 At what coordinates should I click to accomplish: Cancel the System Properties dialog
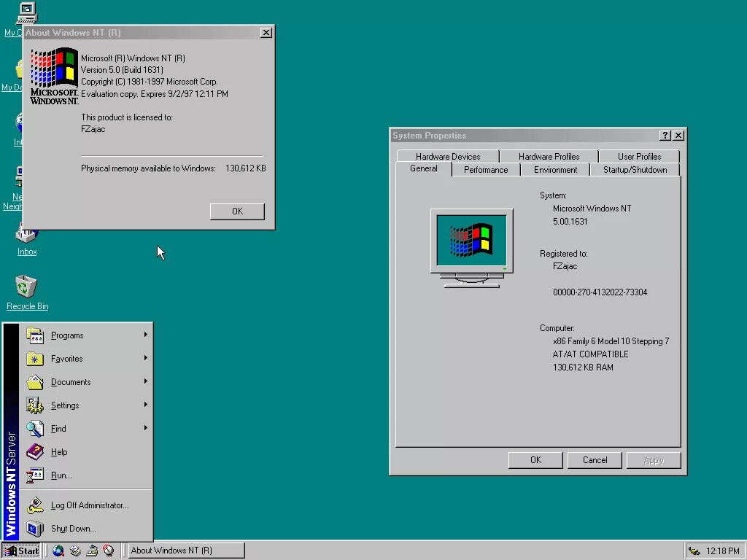[x=595, y=459]
